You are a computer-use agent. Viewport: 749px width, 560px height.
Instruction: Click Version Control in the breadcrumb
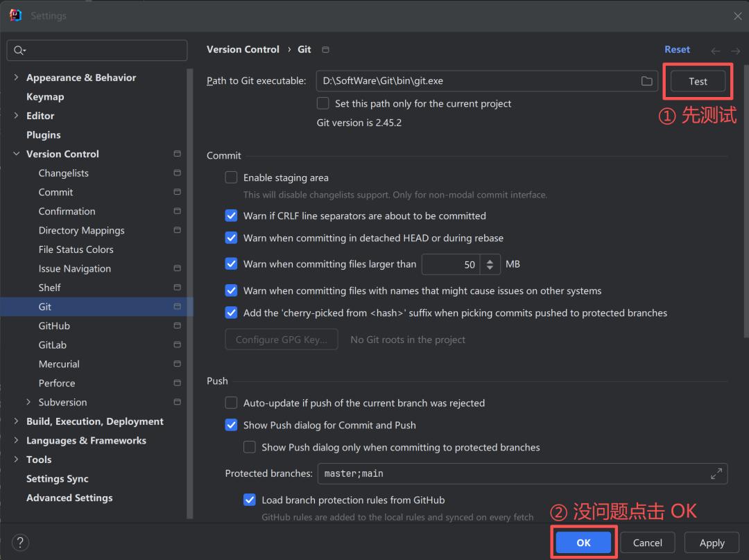pyautogui.click(x=243, y=49)
